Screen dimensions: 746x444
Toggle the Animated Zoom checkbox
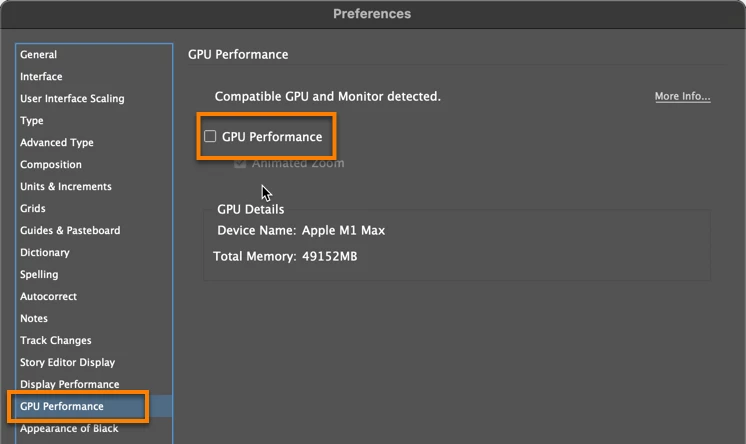240,163
